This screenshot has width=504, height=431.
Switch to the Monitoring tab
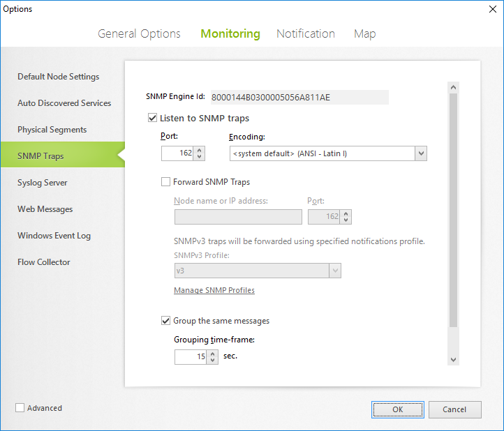pos(230,33)
